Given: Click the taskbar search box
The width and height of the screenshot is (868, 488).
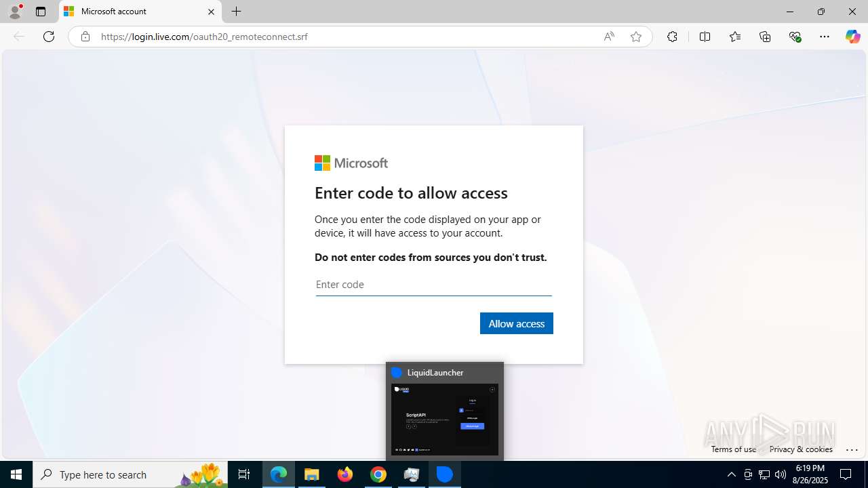Looking at the screenshot, I should 130,474.
